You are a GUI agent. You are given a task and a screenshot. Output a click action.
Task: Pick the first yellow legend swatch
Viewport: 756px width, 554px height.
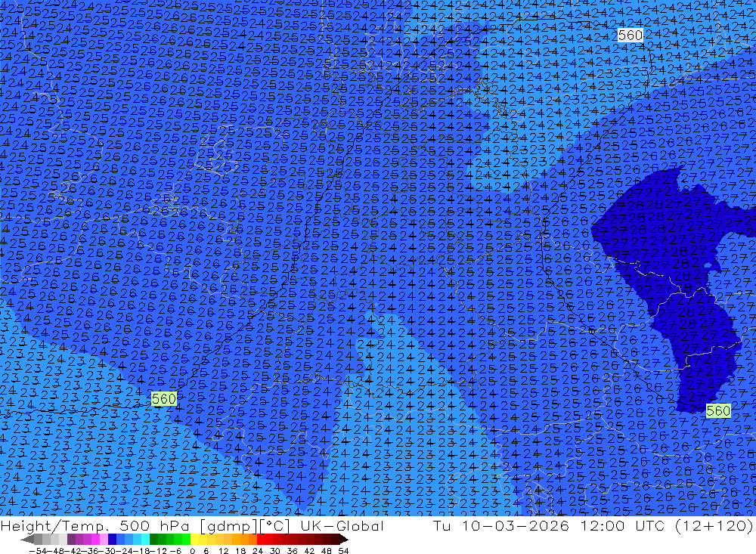coord(194,540)
